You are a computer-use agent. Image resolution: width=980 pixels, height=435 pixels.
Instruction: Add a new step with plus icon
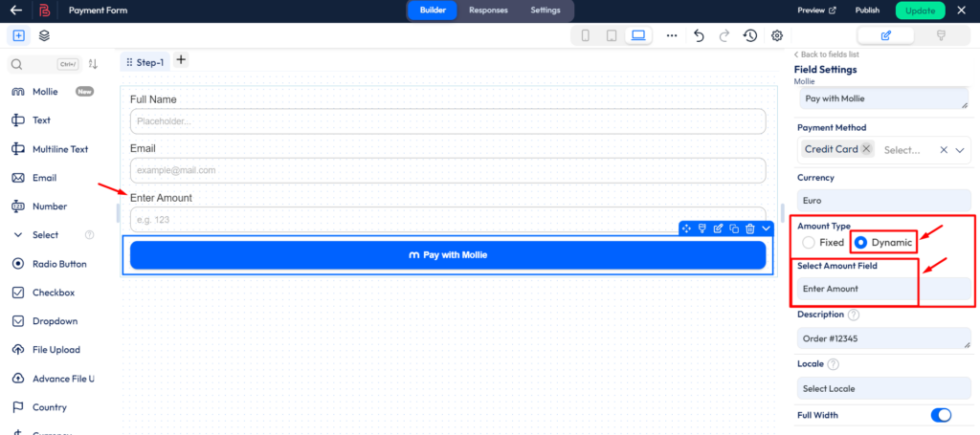181,60
